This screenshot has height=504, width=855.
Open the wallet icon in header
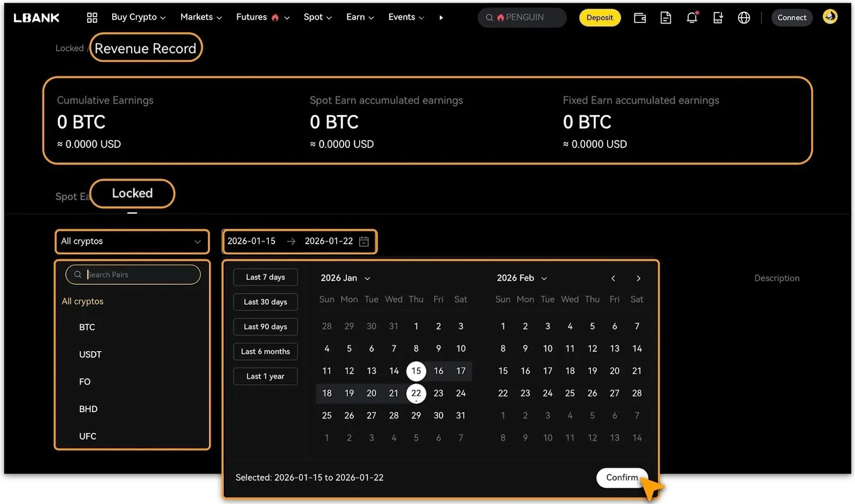point(640,18)
